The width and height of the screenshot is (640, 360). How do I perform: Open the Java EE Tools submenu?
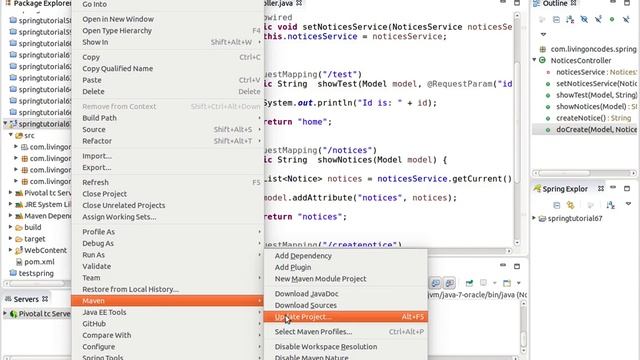click(167, 312)
